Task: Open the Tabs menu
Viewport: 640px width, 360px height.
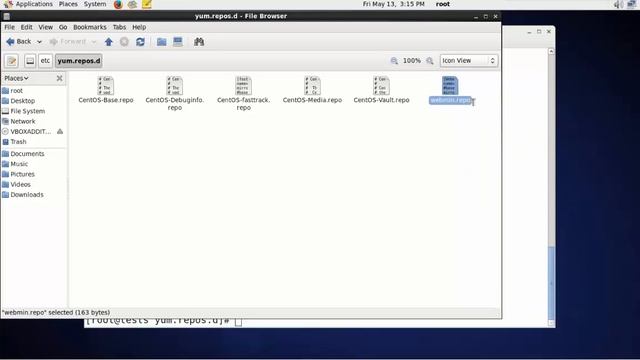Action: pyautogui.click(x=119, y=27)
